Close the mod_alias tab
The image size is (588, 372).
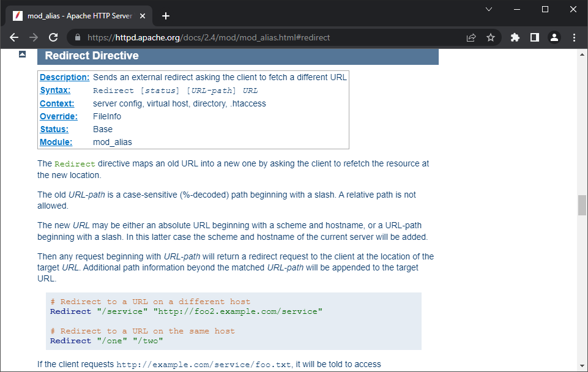coord(144,16)
